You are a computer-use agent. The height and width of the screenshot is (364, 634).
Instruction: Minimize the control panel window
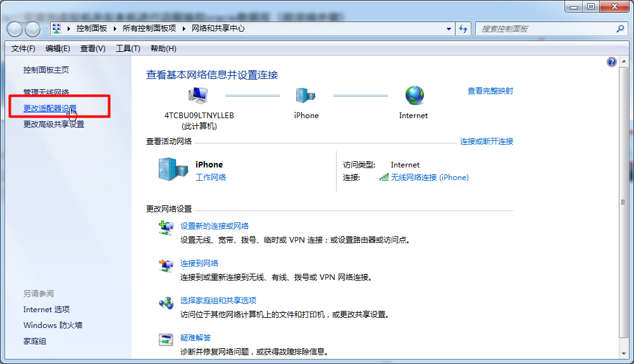pyautogui.click(x=573, y=6)
